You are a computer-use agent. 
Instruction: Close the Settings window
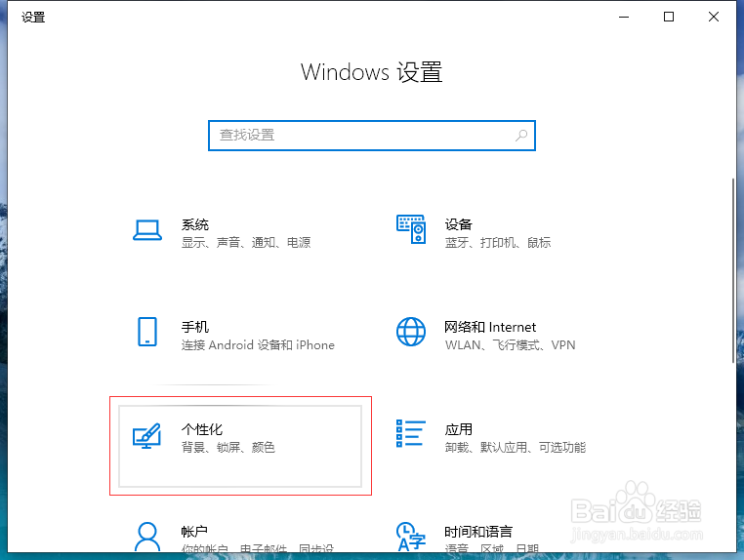click(713, 17)
